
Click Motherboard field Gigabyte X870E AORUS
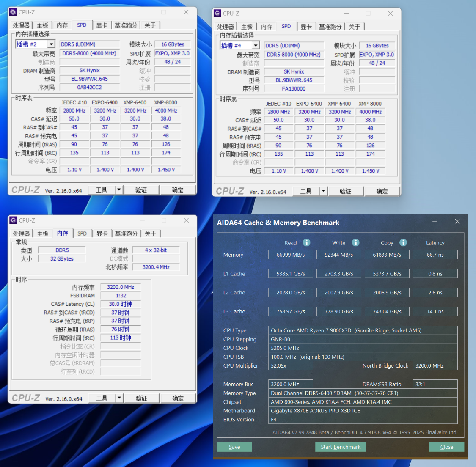coord(363,411)
